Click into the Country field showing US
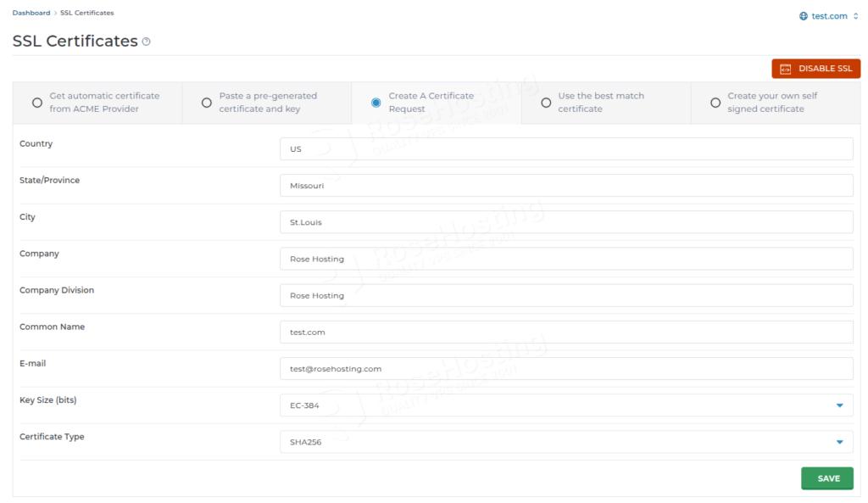 click(x=566, y=148)
